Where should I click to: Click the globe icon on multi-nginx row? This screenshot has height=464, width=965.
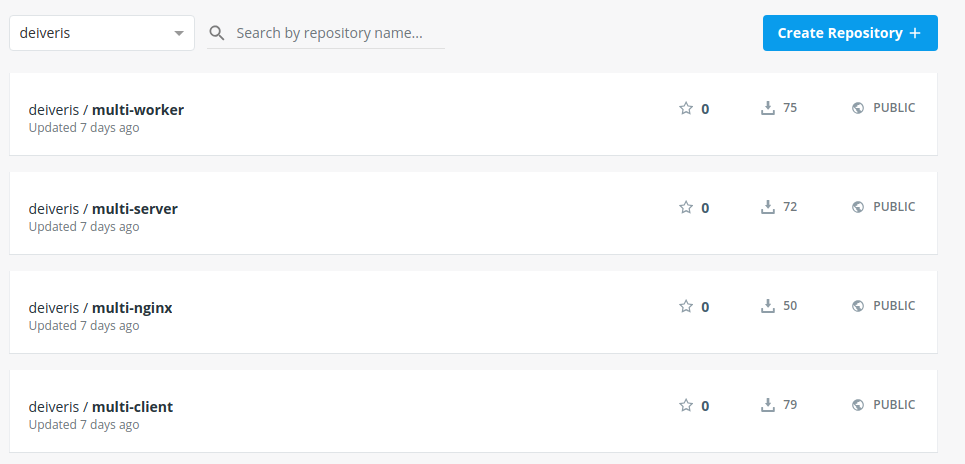pyautogui.click(x=858, y=306)
